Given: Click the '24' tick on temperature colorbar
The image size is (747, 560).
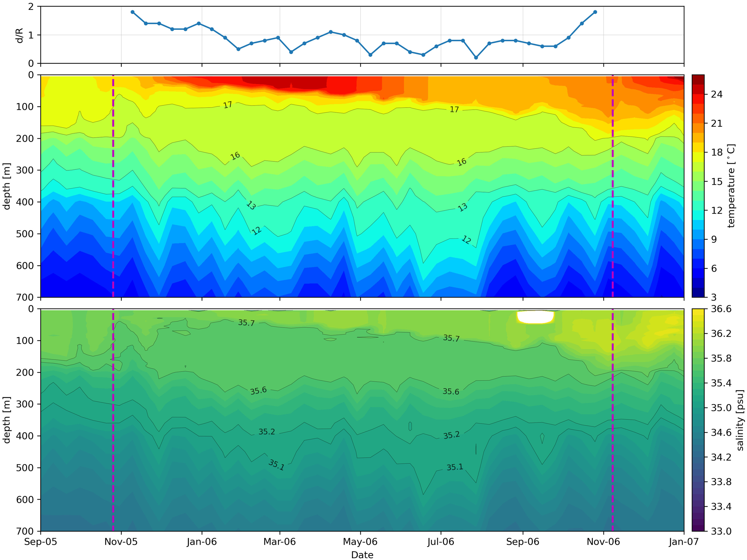Looking at the screenshot, I should click(717, 94).
